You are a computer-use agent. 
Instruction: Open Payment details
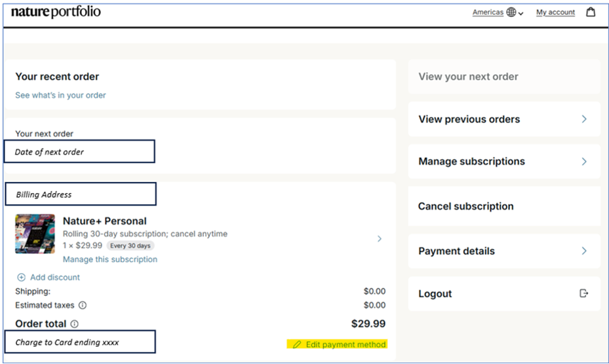[504, 251]
